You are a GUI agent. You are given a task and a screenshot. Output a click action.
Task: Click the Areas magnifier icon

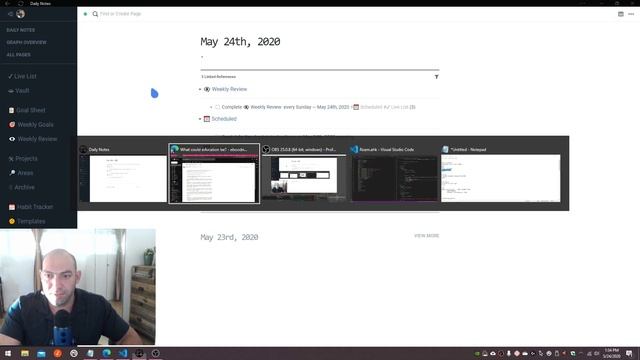pos(12,173)
